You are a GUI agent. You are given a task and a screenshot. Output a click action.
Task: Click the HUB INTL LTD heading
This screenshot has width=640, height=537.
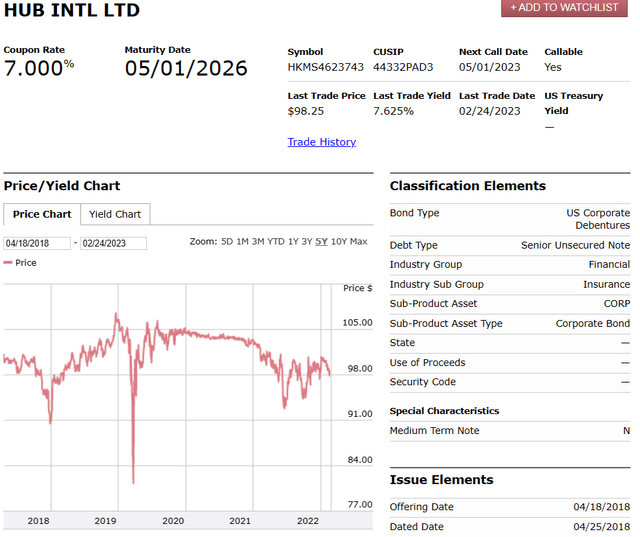click(x=72, y=10)
